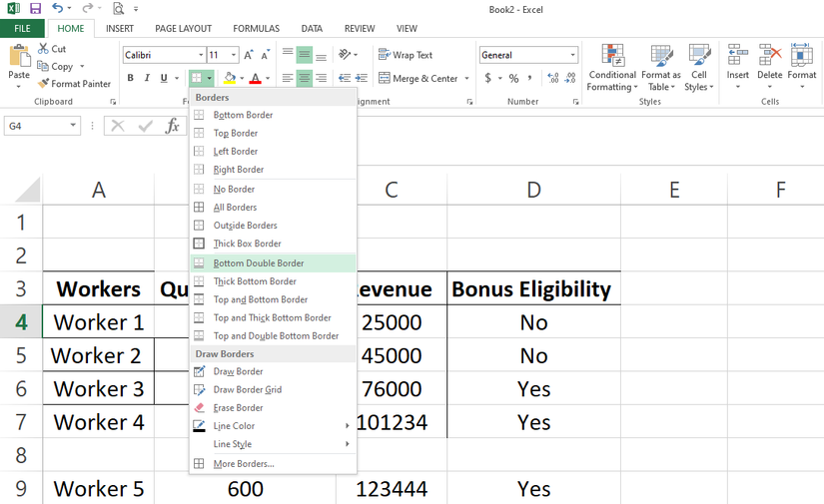Click the Print Preview icon in the quick access toolbar
The image size is (824, 504).
(119, 8)
